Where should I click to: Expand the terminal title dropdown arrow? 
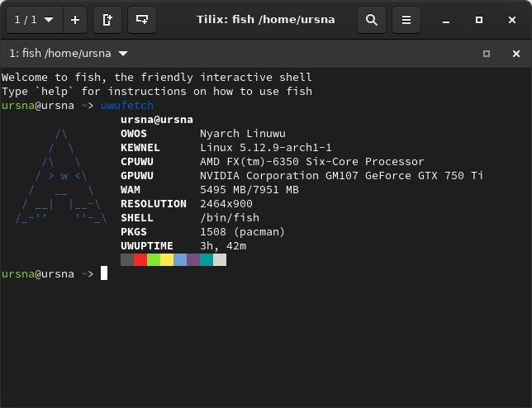coord(123,53)
